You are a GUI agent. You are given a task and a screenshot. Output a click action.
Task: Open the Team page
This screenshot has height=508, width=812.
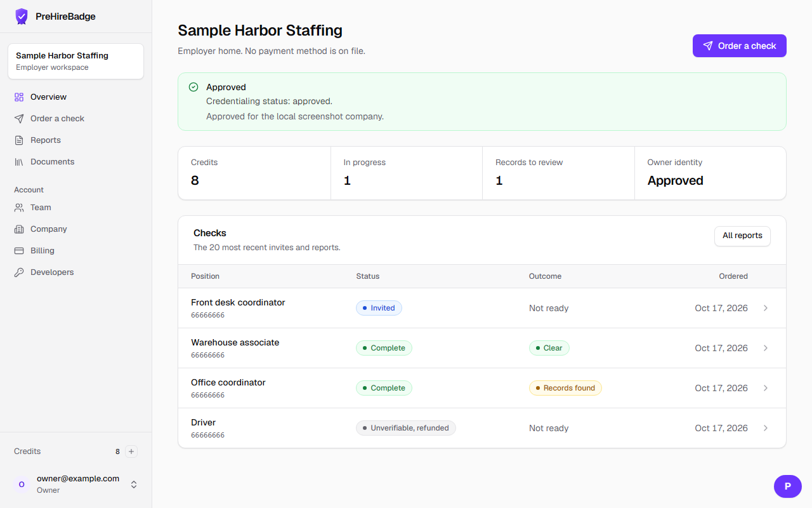pyautogui.click(x=76, y=208)
